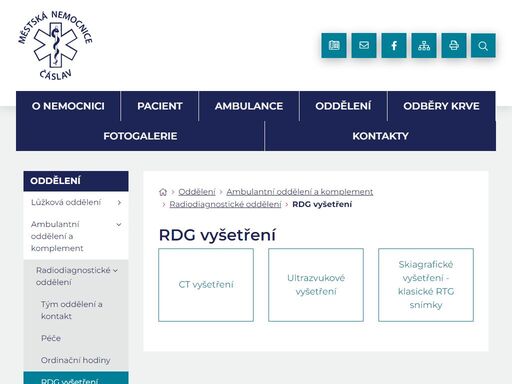Go to home via breadcrumb house icon
The width and height of the screenshot is (512, 384).
(x=163, y=192)
